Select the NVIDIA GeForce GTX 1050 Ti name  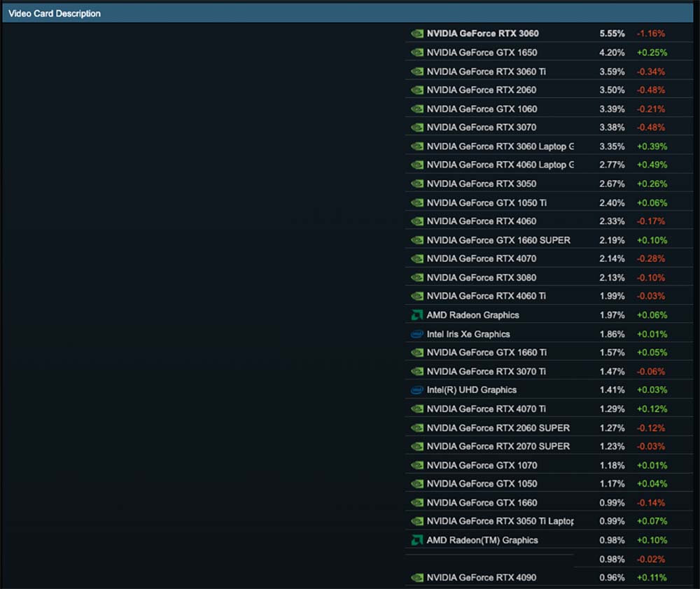point(486,202)
